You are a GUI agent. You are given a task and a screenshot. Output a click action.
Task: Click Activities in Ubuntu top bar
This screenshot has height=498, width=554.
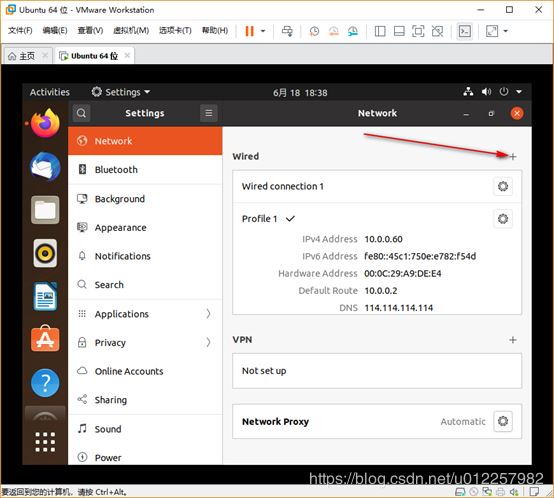coord(49,92)
